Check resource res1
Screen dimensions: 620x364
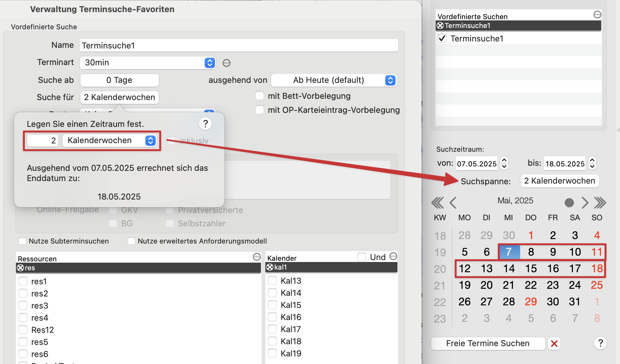coord(23,281)
